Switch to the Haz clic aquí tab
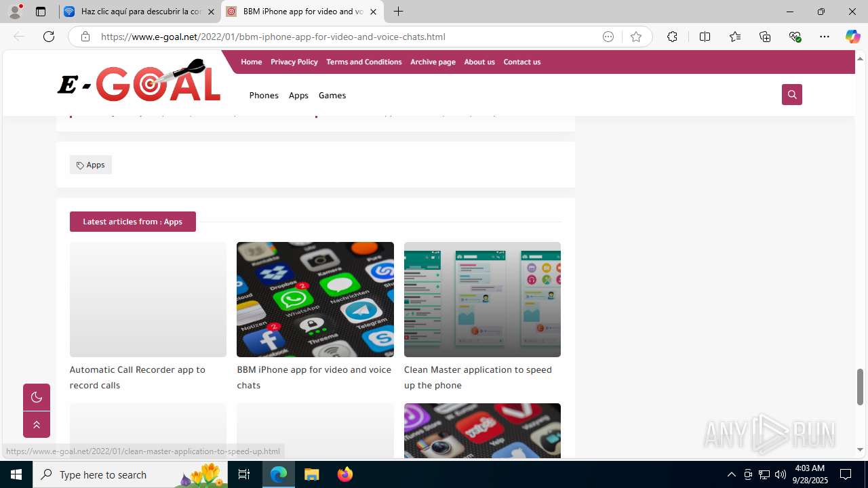The height and width of the screenshot is (488, 868). (140, 12)
